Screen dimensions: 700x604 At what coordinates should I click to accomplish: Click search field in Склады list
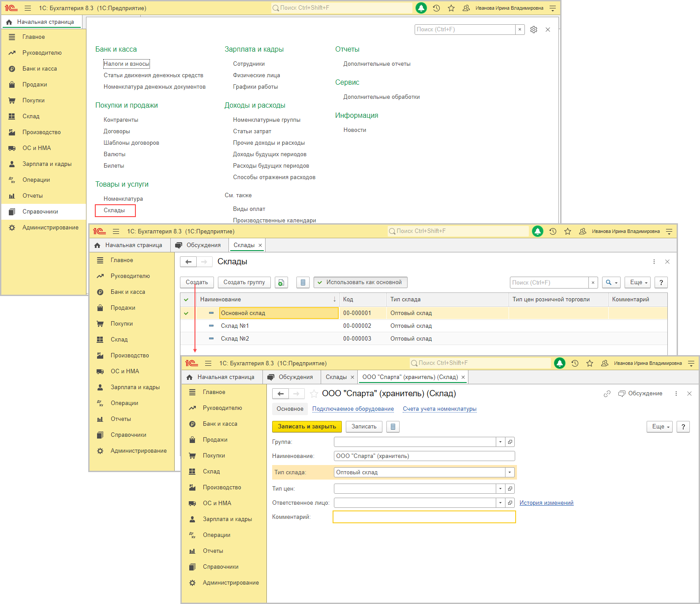549,283
